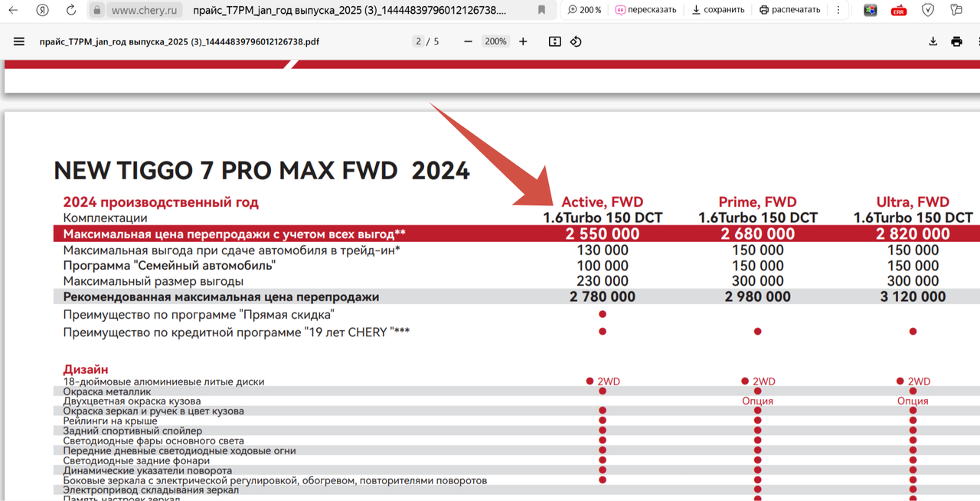
Task: Click recommended price 3 120 000
Action: pos(913,296)
